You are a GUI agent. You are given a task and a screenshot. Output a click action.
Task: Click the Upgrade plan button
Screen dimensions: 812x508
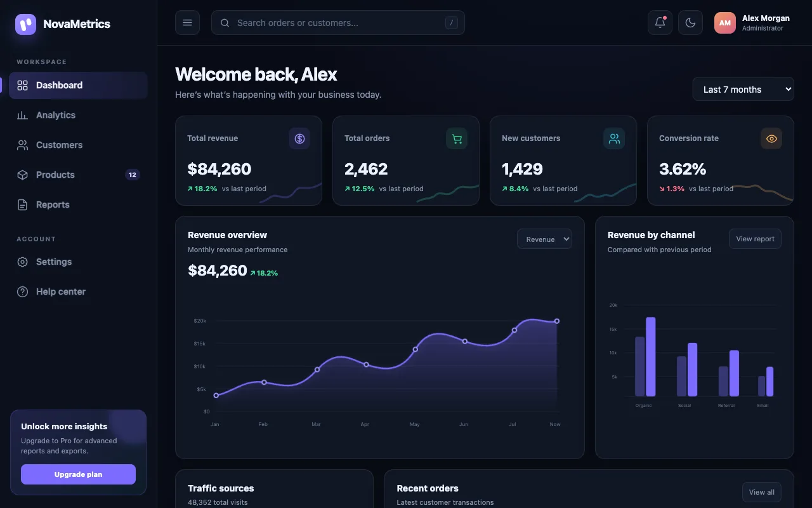click(x=78, y=474)
